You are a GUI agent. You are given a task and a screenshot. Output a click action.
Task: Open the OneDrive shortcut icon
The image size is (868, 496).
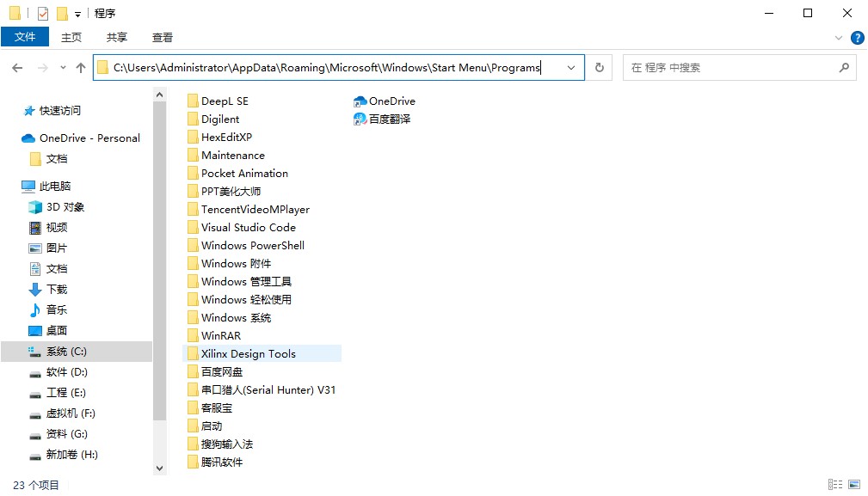pos(360,101)
